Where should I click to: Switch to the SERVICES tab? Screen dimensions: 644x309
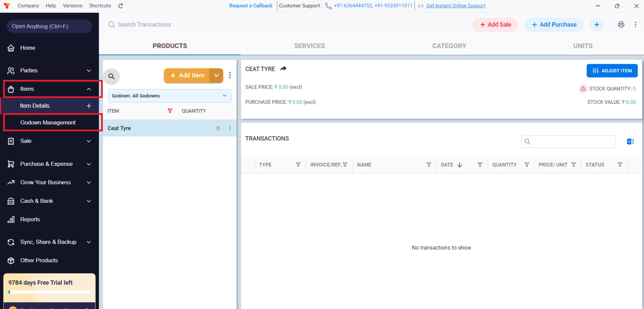[x=309, y=46]
